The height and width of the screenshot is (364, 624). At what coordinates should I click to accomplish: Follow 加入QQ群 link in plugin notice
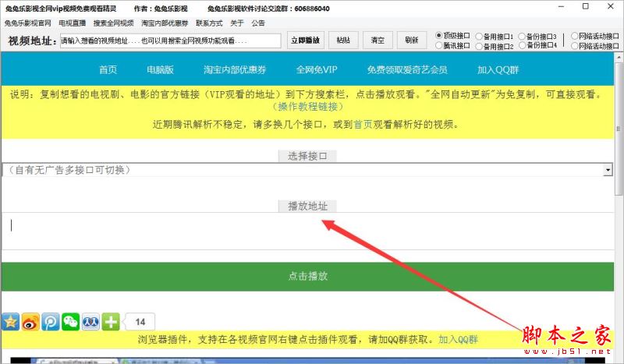point(458,339)
